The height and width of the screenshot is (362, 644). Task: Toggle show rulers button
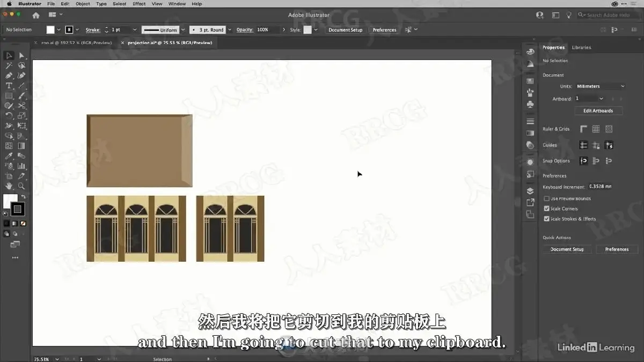pyautogui.click(x=583, y=129)
